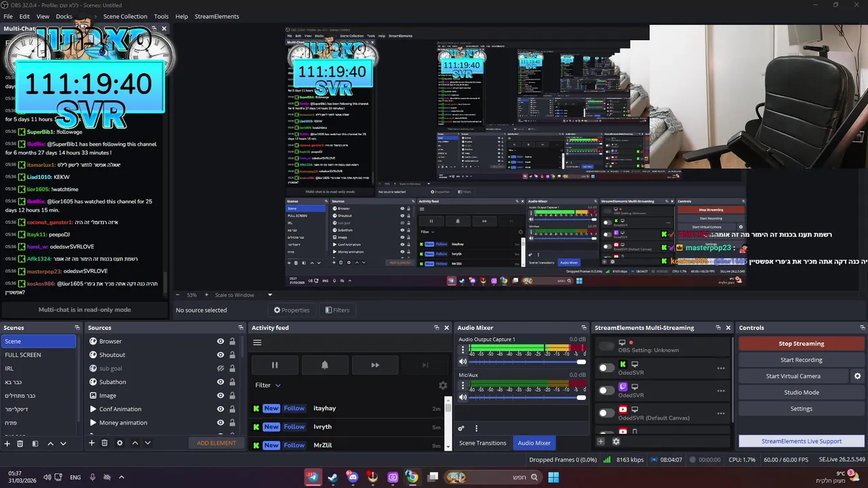Open Audio Output Capture 1 options dots
The image size is (868, 488).
tap(463, 350)
